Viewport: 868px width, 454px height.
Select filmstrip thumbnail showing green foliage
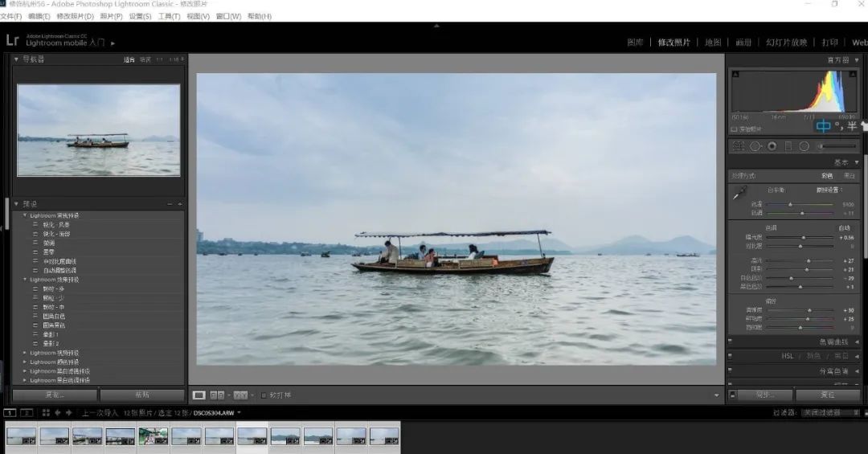click(x=154, y=436)
